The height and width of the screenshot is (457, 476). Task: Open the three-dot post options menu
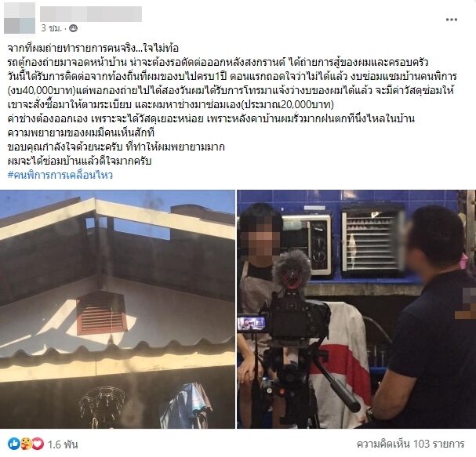(452, 20)
